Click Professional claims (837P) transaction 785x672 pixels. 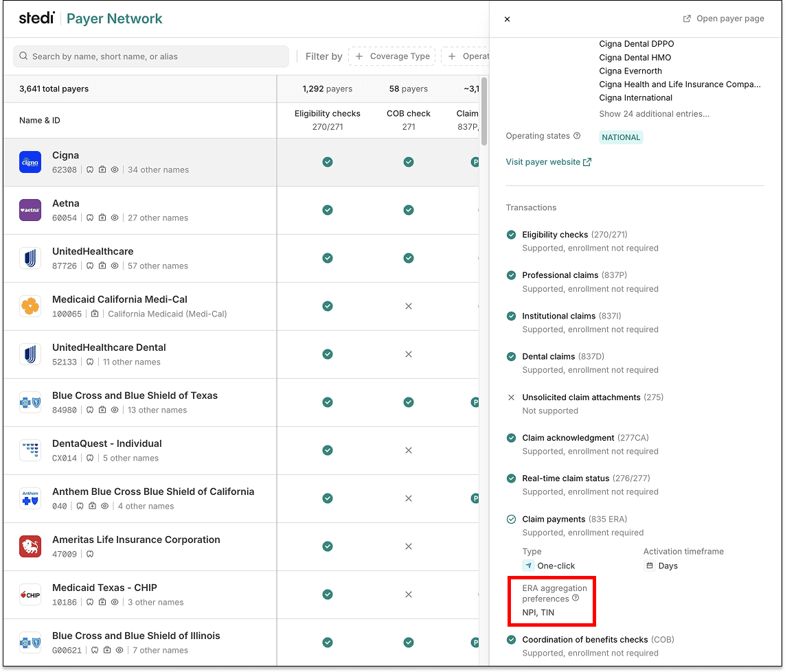click(x=574, y=275)
